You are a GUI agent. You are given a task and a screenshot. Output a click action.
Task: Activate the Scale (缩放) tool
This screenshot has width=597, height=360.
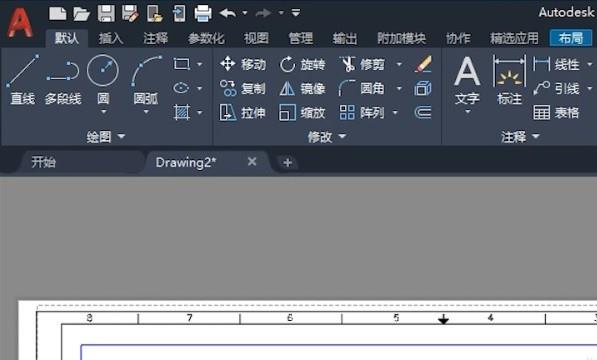click(x=303, y=113)
